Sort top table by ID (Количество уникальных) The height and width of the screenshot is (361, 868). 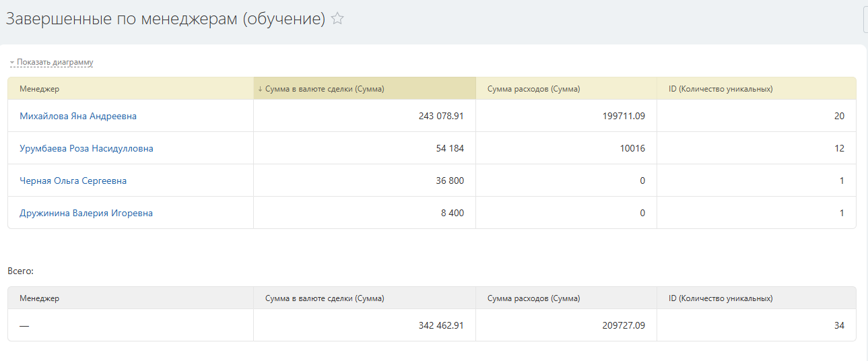(x=721, y=89)
